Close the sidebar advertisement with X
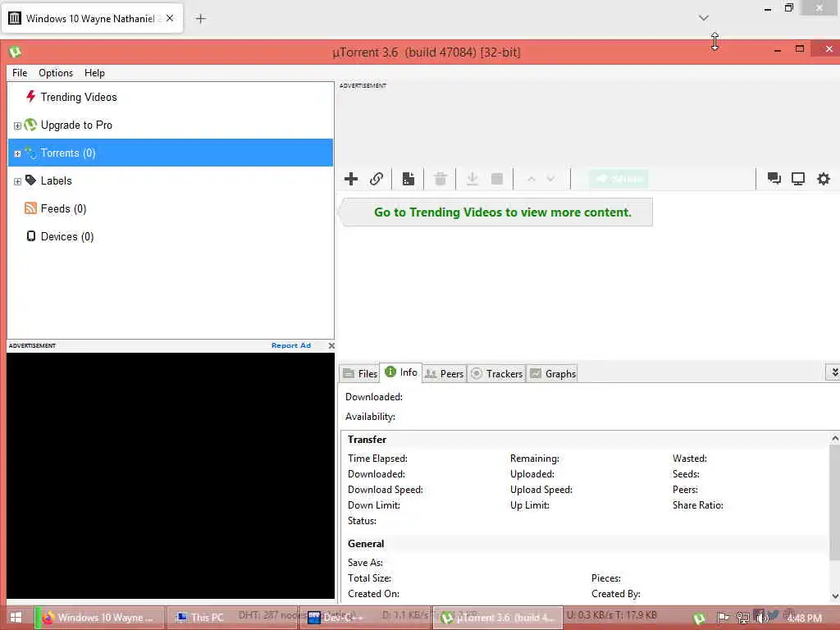Viewport: 840px width, 630px height. [331, 345]
